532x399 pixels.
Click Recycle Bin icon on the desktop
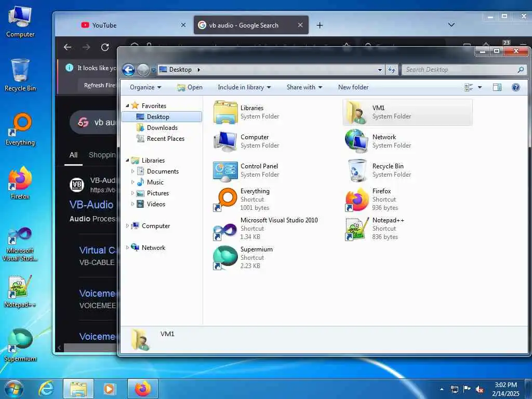[20, 75]
